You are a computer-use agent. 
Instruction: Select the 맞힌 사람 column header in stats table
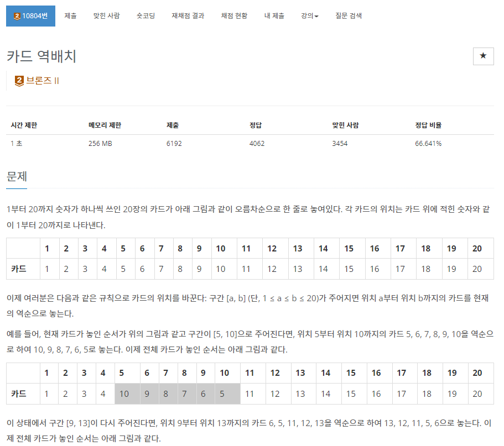346,125
